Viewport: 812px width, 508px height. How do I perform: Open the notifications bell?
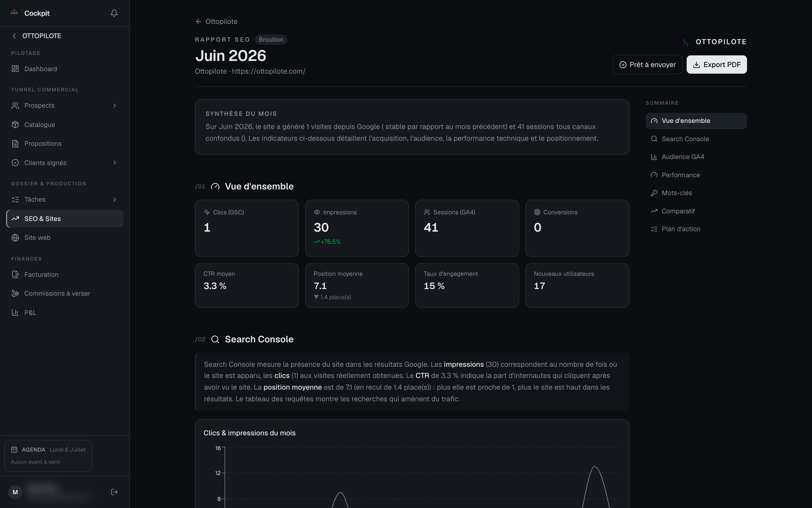(114, 13)
